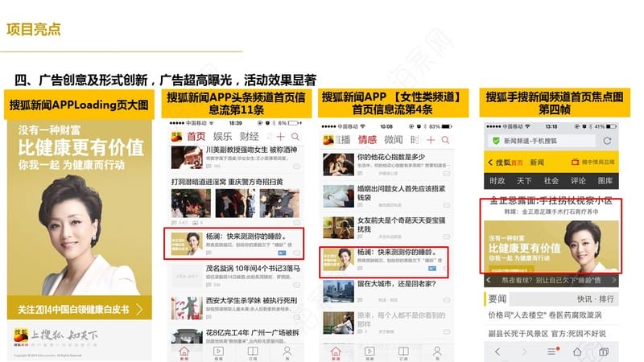The width and height of the screenshot is (644, 362).
Task: Click the browser forward arrow in 13:18 phone
Action: tap(524, 352)
